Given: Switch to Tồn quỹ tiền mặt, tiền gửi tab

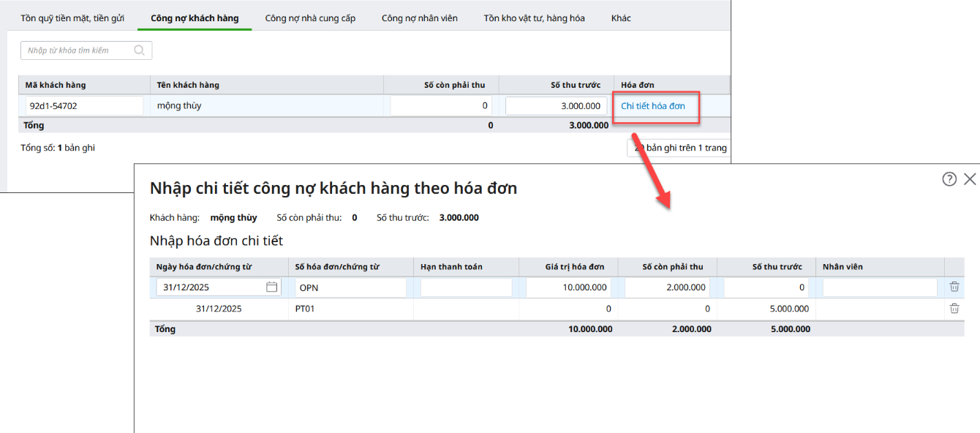Looking at the screenshot, I should tap(72, 18).
